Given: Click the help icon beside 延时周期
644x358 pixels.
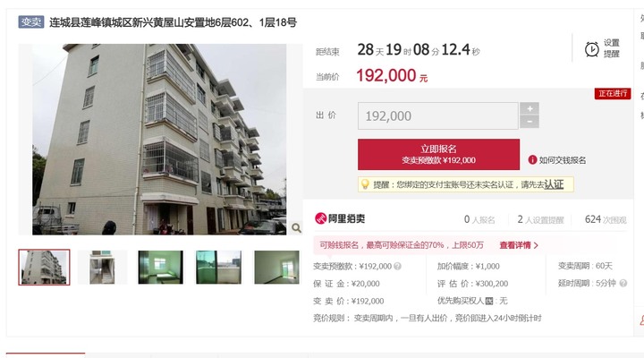Looking at the screenshot, I should [623, 283].
